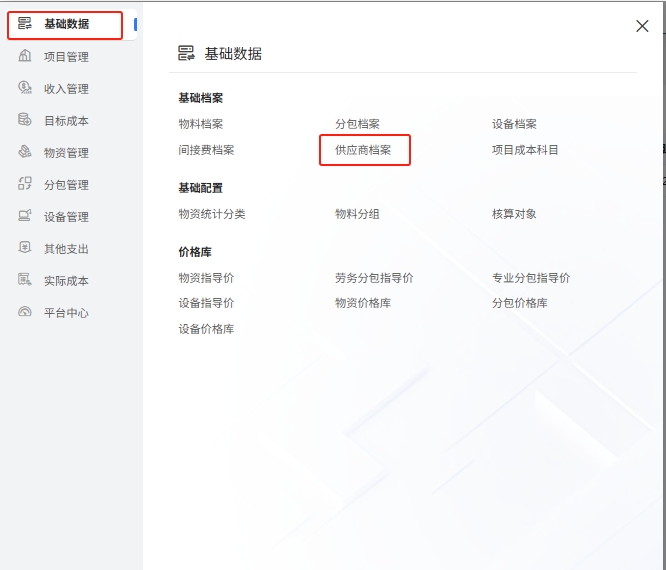Open the 设备价格库 link

point(206,329)
